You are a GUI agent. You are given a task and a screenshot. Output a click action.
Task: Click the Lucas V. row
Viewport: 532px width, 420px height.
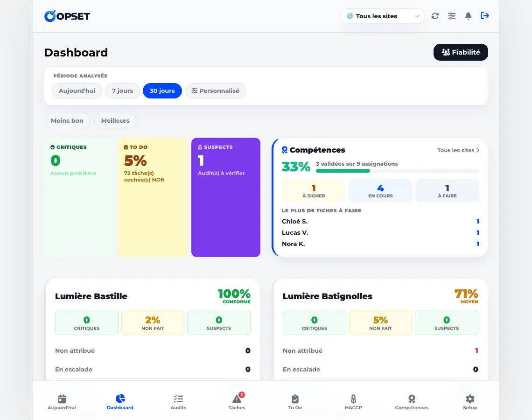tap(380, 233)
